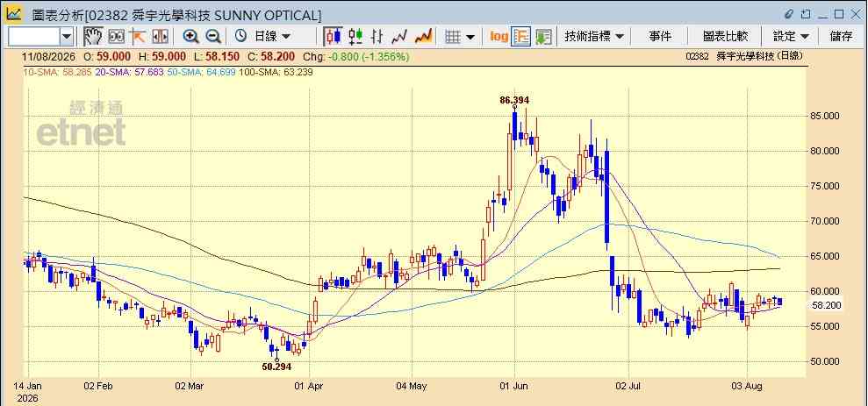This screenshot has width=868, height=406.
Task: Click the stock code input field
Action: point(33,37)
